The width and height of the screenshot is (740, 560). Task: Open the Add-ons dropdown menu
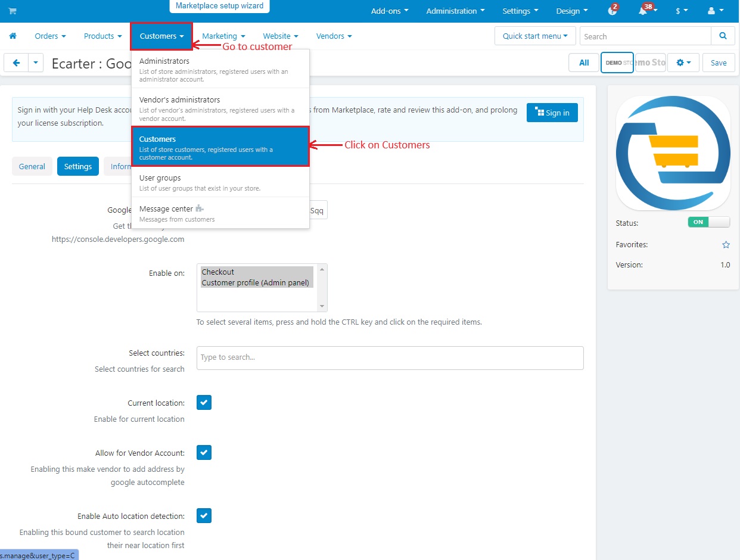[x=390, y=11]
